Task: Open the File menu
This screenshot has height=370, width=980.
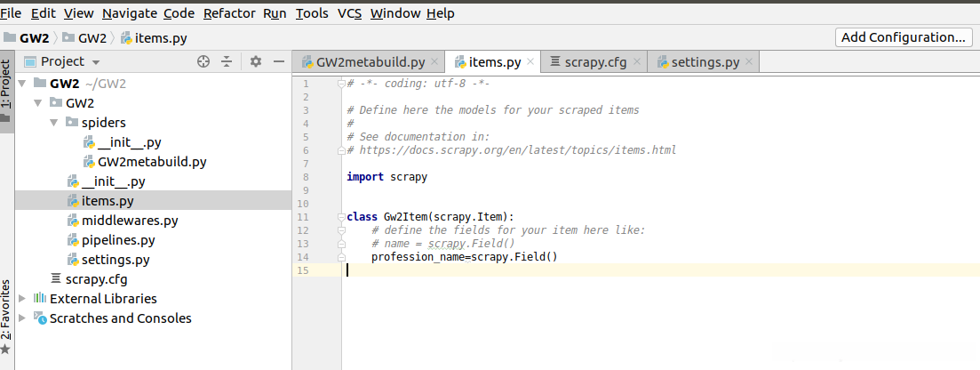Action: [x=12, y=13]
